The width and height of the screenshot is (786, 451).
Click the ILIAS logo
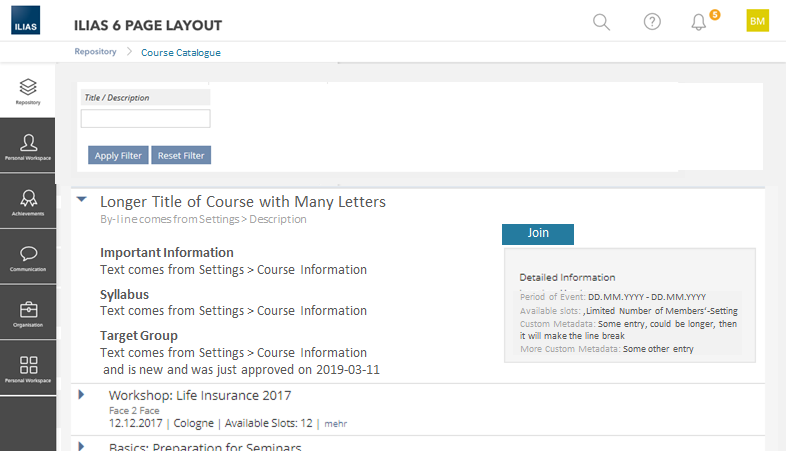tap(26, 22)
